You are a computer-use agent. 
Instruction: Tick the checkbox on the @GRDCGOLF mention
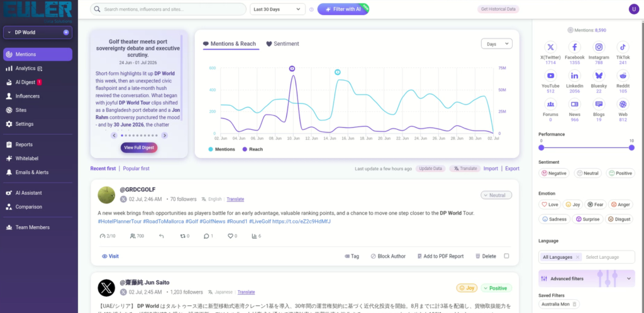[x=506, y=256]
